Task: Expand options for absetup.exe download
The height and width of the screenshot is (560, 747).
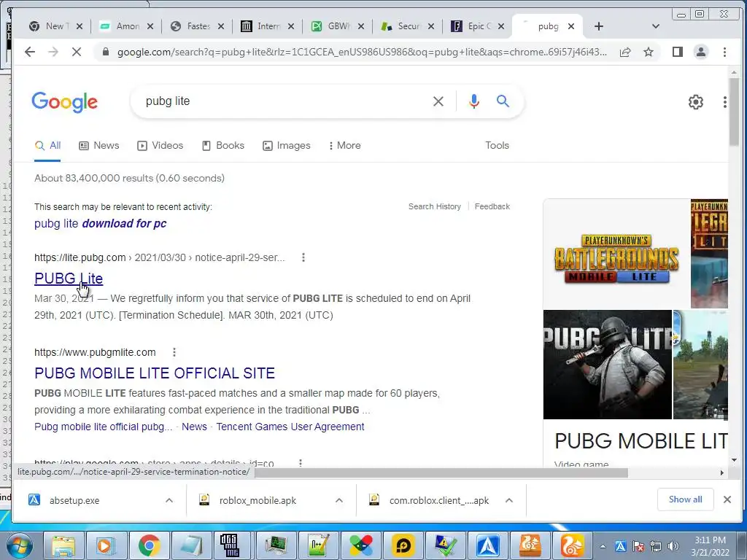Action: [x=169, y=500]
